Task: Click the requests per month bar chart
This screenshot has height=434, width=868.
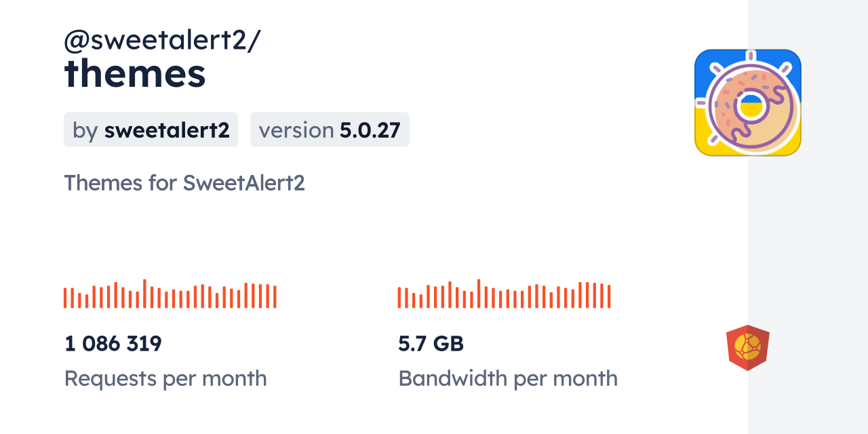Action: point(170,294)
